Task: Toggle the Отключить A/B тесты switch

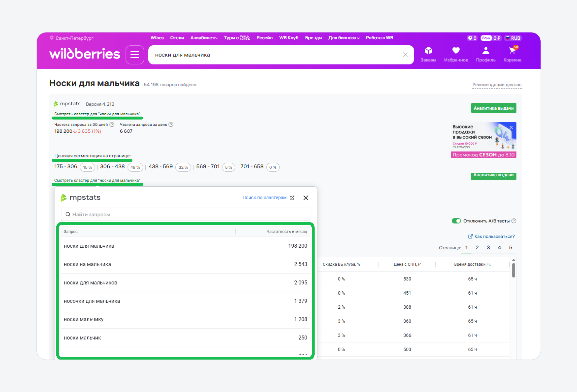Action: click(x=456, y=221)
